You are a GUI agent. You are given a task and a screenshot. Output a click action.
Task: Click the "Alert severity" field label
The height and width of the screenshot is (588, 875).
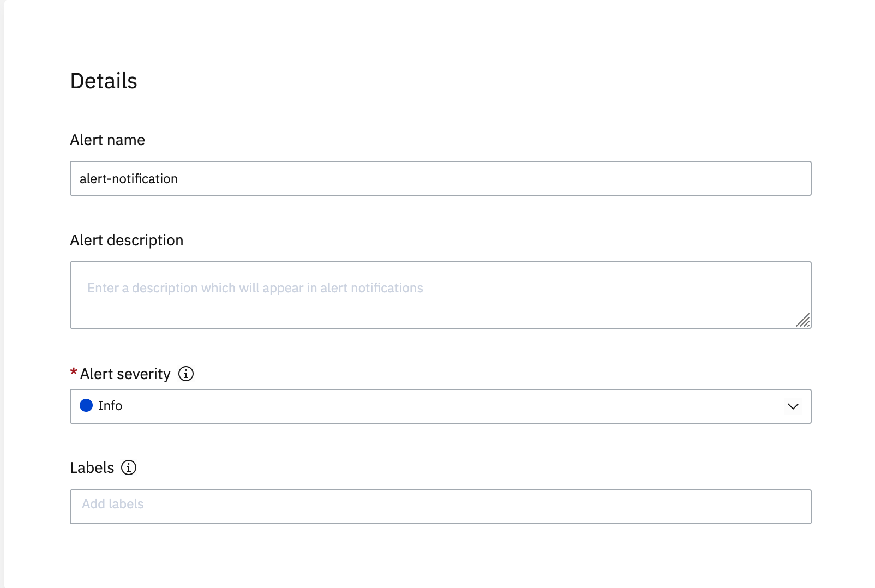click(x=125, y=374)
